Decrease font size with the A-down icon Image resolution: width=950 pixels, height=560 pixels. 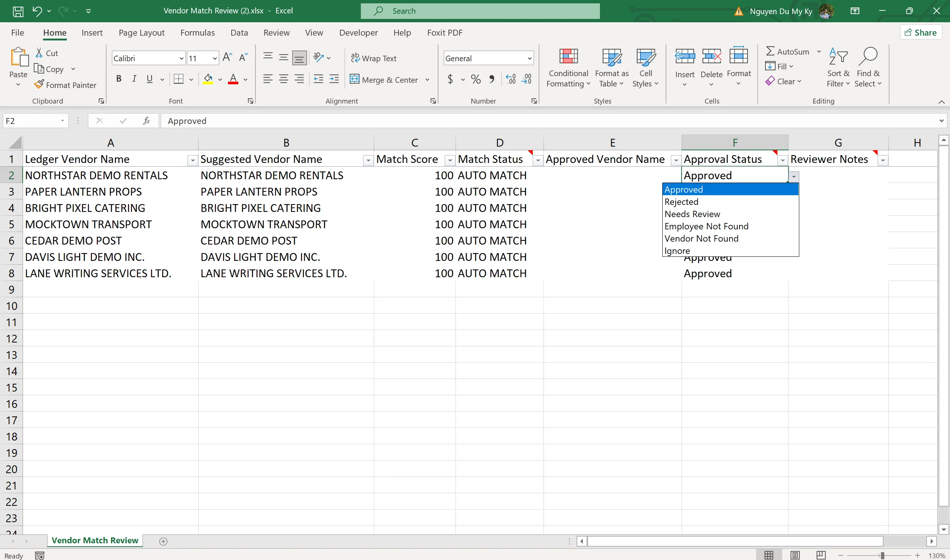(x=244, y=58)
